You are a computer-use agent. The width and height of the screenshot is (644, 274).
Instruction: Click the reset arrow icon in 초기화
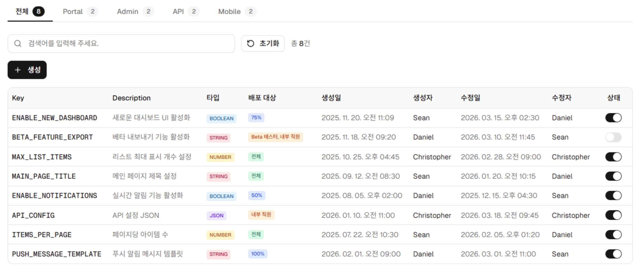point(250,43)
